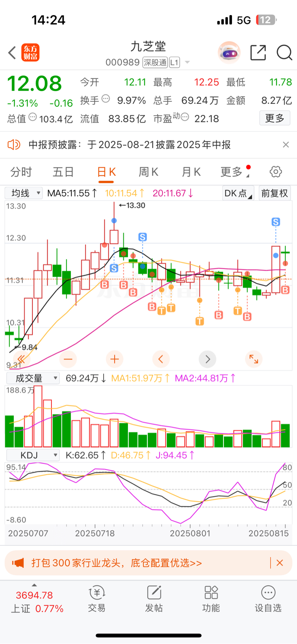Image resolution: width=297 pixels, height=644 pixels.
Task: Tap the 深股通 tag
Action: coord(155,62)
